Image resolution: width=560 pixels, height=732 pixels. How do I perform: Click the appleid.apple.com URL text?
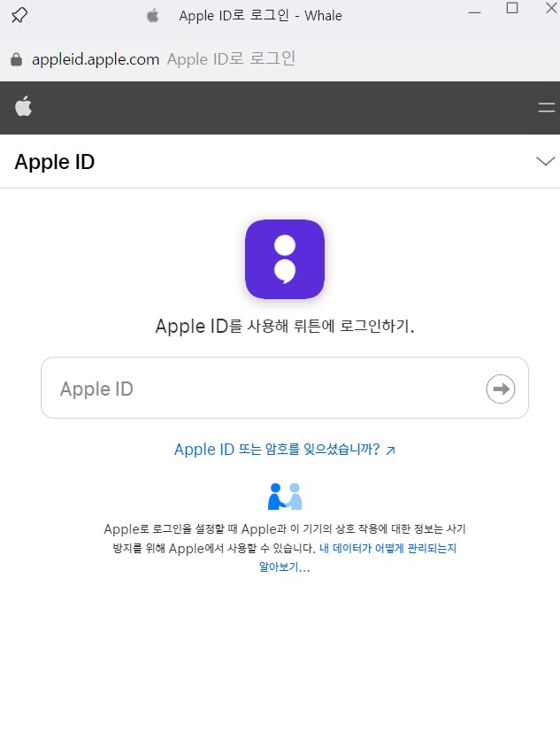coord(96,59)
